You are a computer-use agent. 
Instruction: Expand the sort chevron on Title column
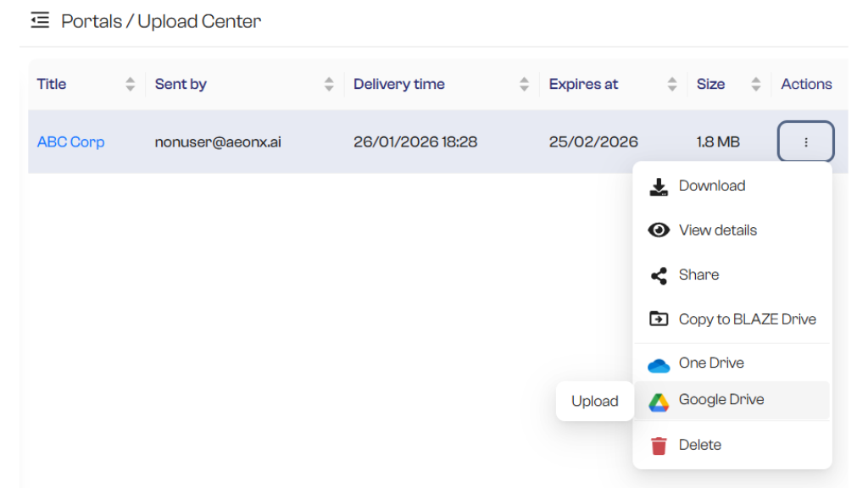[130, 84]
